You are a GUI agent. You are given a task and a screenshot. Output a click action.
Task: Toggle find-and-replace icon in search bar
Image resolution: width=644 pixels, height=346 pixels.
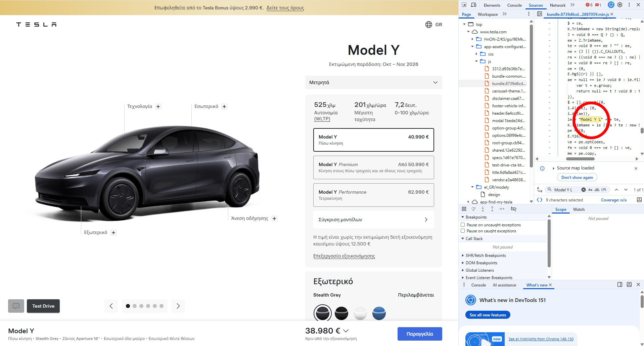click(x=540, y=190)
